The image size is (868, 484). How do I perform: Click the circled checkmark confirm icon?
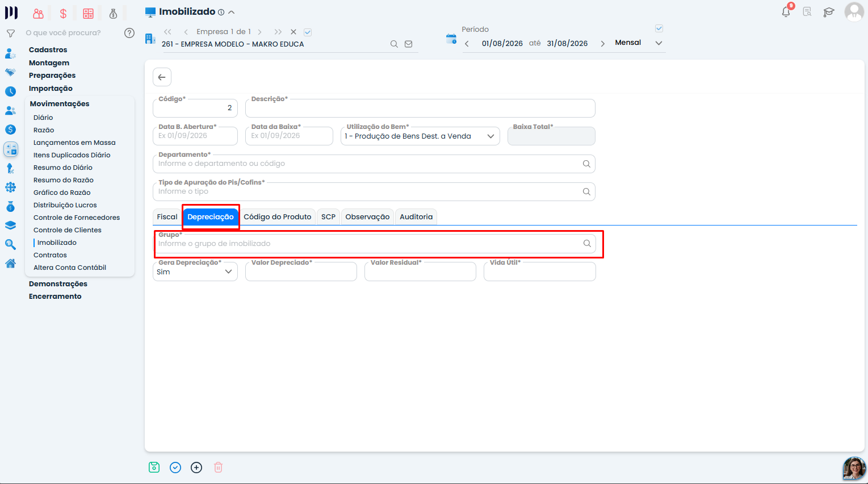tap(175, 468)
